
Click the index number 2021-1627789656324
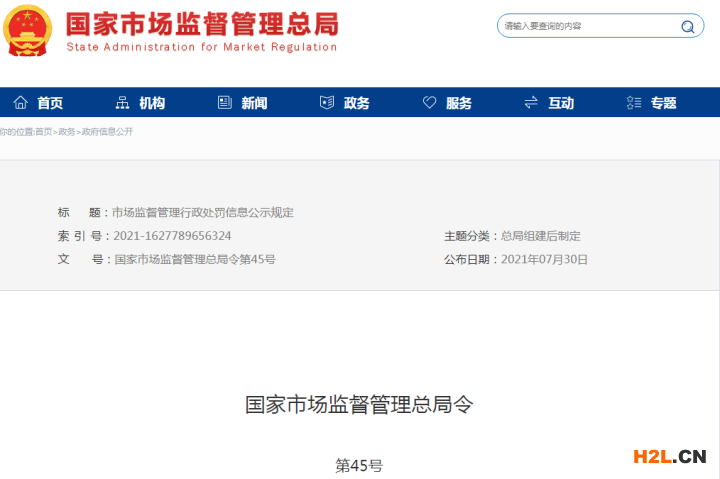[172, 236]
